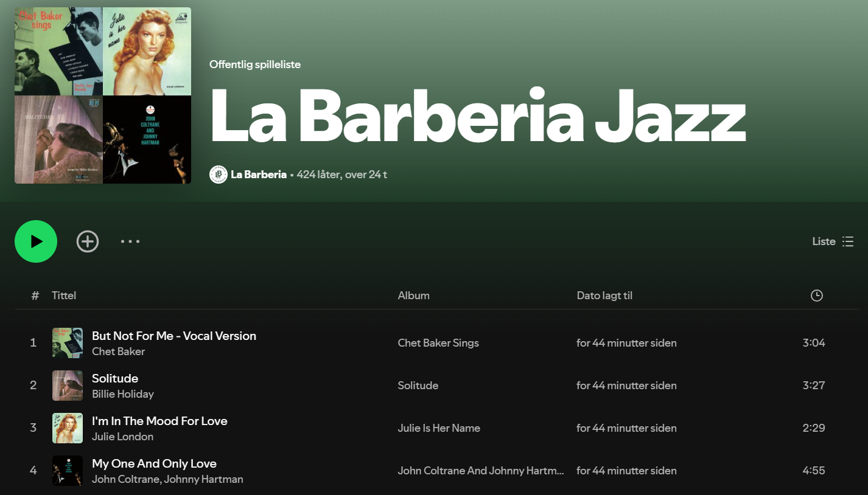Open the La Barberia creator link
The image size is (868, 495).
pos(259,175)
